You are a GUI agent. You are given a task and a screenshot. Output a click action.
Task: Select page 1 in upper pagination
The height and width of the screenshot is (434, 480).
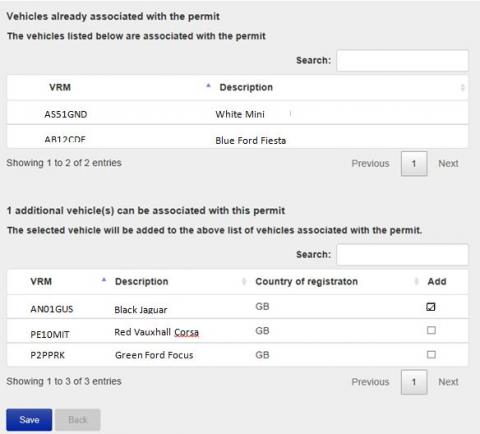click(x=414, y=164)
